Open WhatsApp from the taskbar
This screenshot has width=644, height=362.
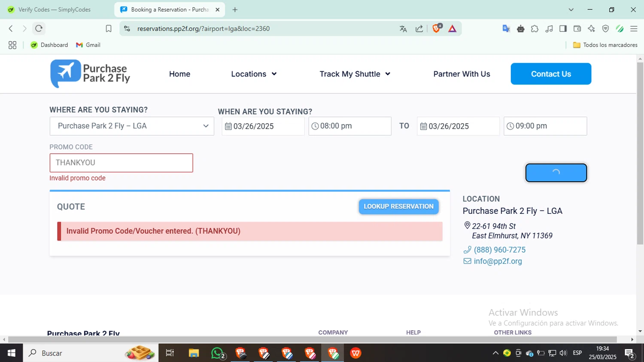point(218,353)
